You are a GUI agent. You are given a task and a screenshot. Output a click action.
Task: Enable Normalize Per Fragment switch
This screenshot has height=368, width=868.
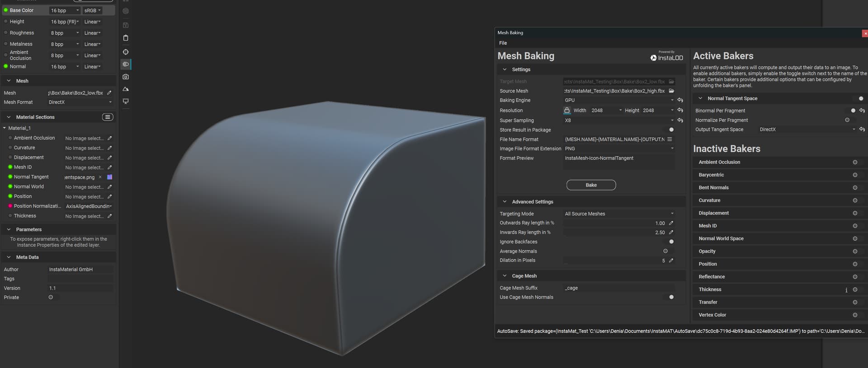(x=849, y=120)
